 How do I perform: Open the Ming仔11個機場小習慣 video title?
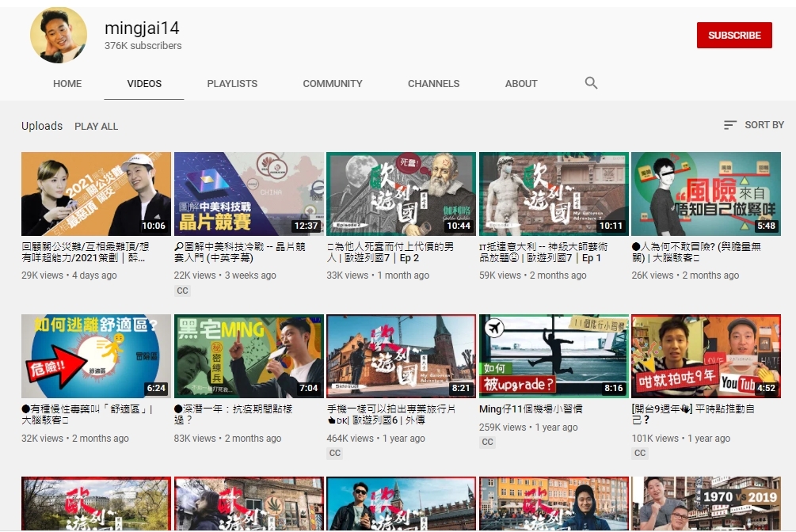click(x=531, y=409)
